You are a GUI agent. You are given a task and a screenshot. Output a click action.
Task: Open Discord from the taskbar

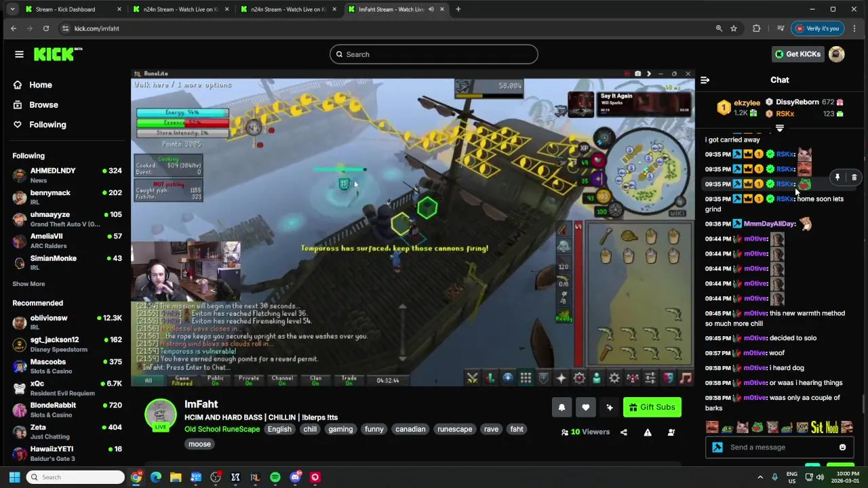point(295,477)
